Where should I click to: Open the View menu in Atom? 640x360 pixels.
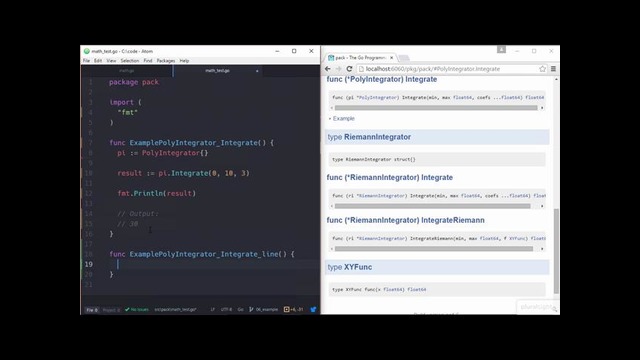click(111, 60)
